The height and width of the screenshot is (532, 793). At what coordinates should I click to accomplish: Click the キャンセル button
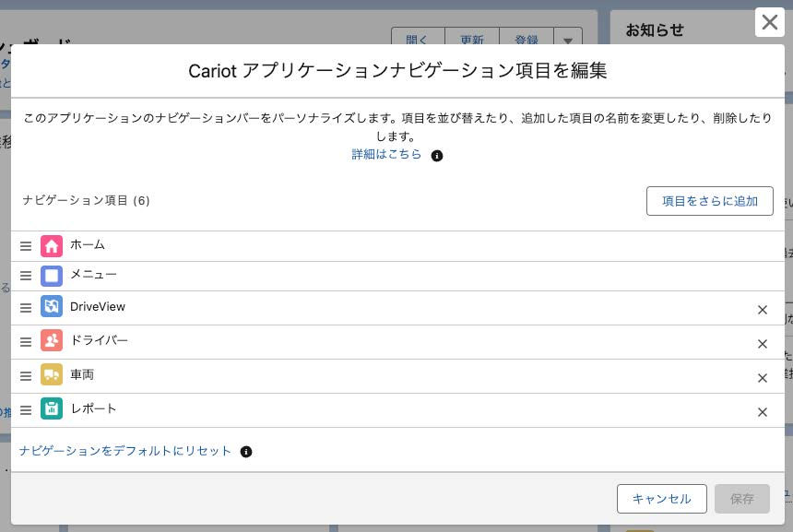point(661,499)
